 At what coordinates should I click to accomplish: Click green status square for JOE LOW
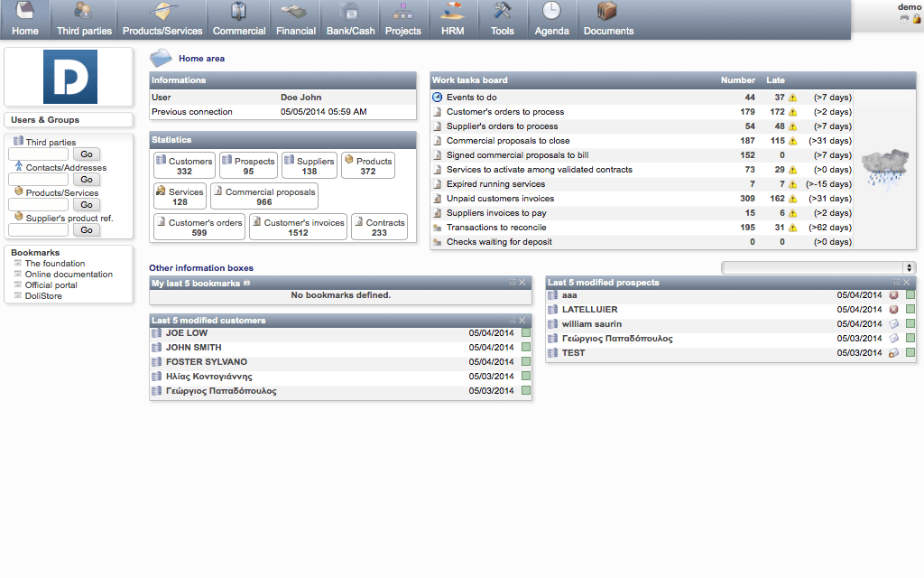coord(525,333)
